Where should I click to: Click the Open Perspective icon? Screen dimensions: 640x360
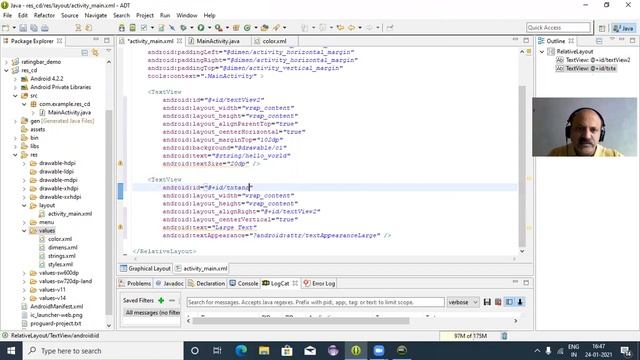pyautogui.click(x=602, y=28)
